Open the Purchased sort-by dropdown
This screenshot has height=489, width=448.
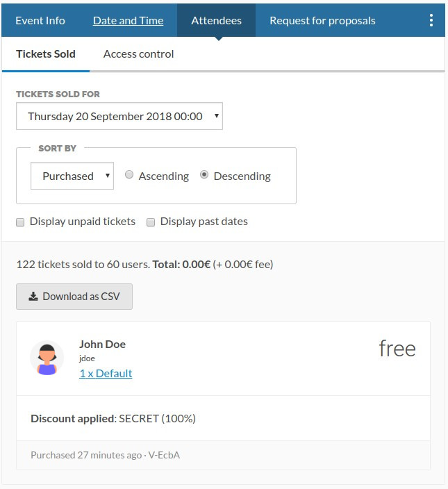click(72, 176)
